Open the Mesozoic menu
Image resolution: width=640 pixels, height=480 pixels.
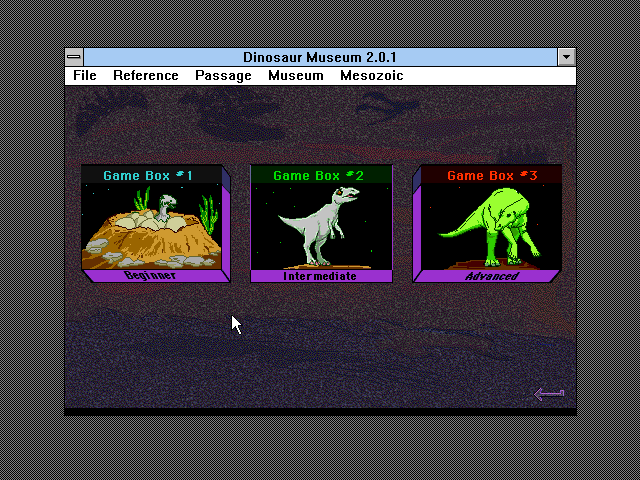coord(372,76)
